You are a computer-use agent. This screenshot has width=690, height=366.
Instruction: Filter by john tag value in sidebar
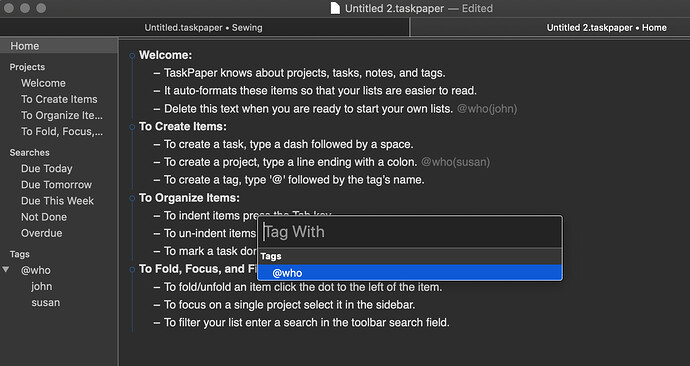click(42, 286)
